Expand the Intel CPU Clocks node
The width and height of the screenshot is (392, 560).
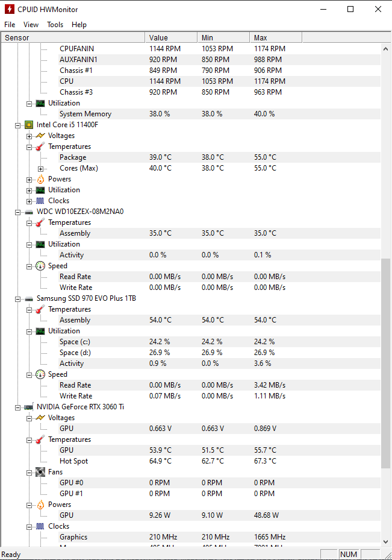29,201
